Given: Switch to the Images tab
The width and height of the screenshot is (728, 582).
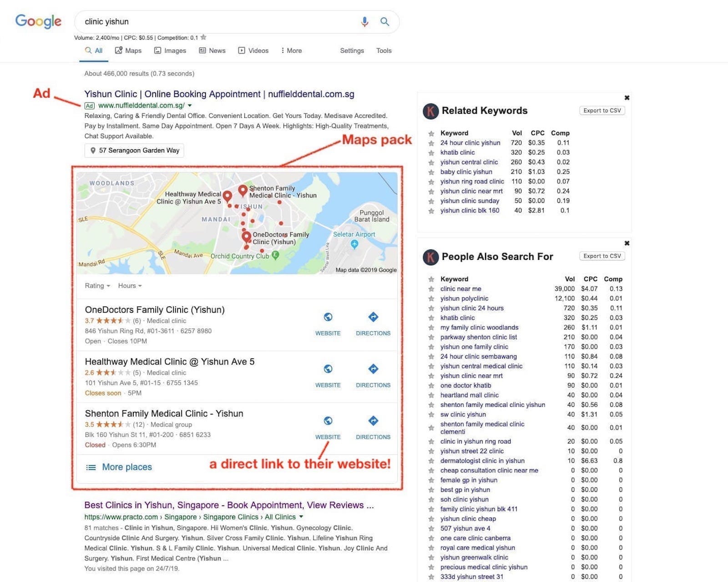Looking at the screenshot, I should [x=170, y=51].
